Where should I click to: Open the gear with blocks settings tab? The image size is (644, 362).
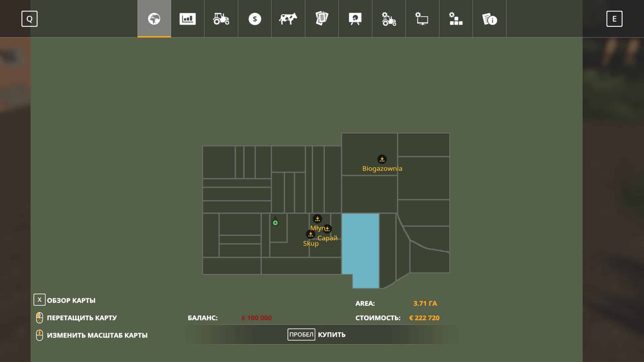(x=456, y=19)
